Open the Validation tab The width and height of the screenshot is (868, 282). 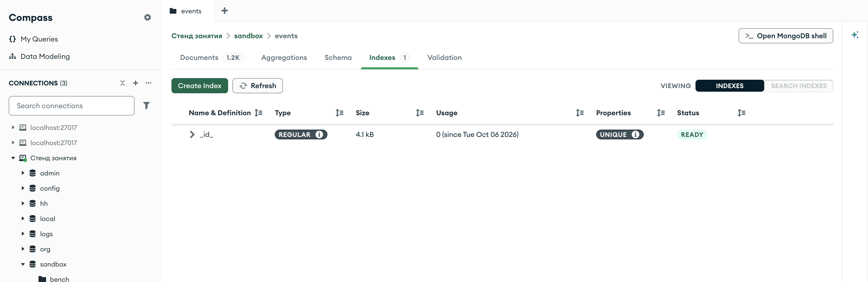[445, 57]
